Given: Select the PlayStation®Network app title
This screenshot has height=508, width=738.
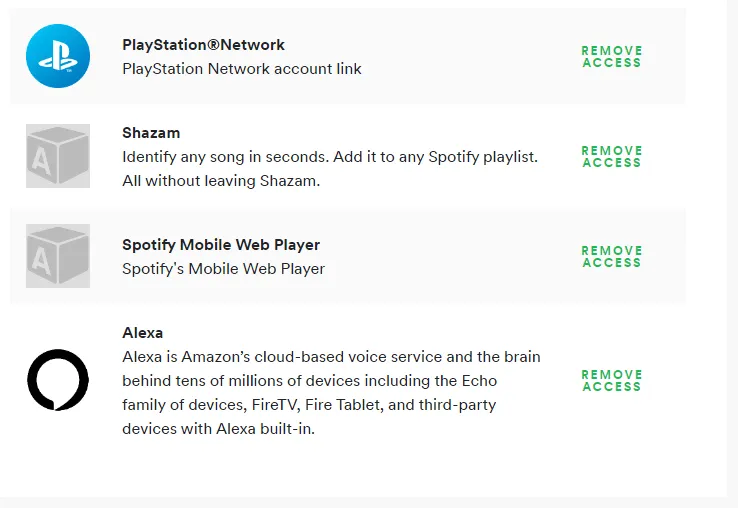Looking at the screenshot, I should tap(203, 45).
